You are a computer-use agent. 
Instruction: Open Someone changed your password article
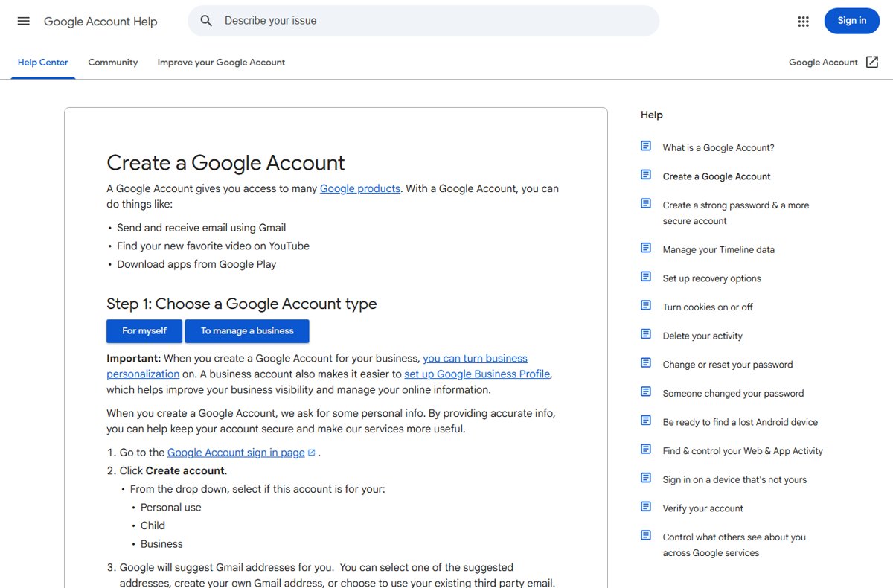click(734, 393)
